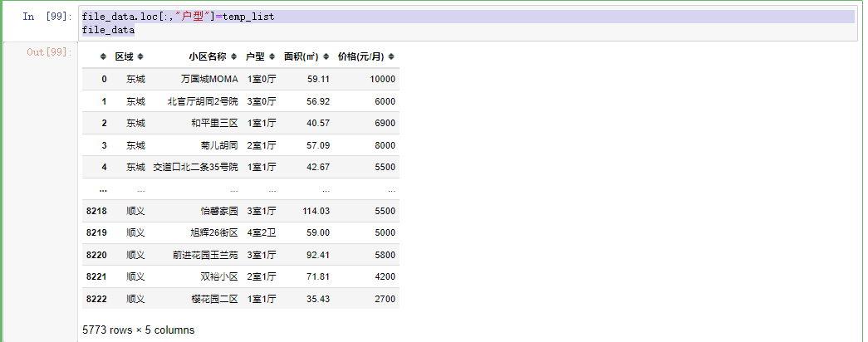
Task: Sort table by 小区名称 column header
Action: tap(212, 56)
